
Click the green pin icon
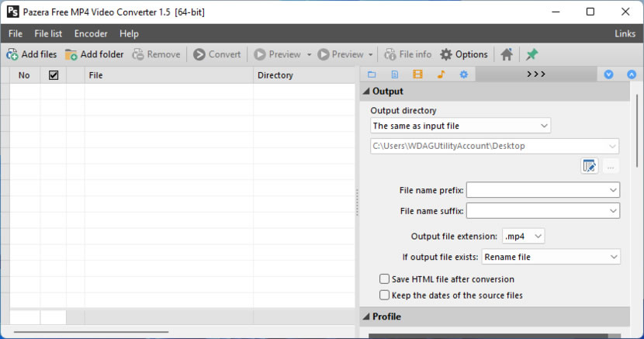tap(531, 54)
